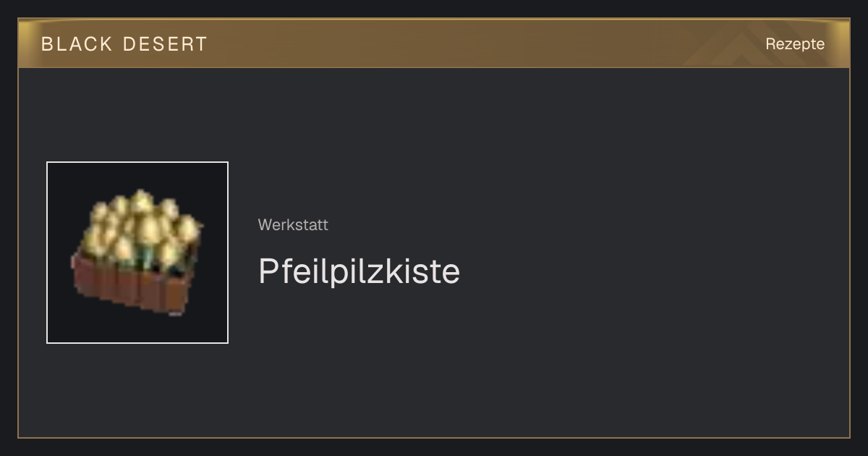Click the white-bordered item thumbnail frame
The image size is (868, 456).
coord(137,253)
